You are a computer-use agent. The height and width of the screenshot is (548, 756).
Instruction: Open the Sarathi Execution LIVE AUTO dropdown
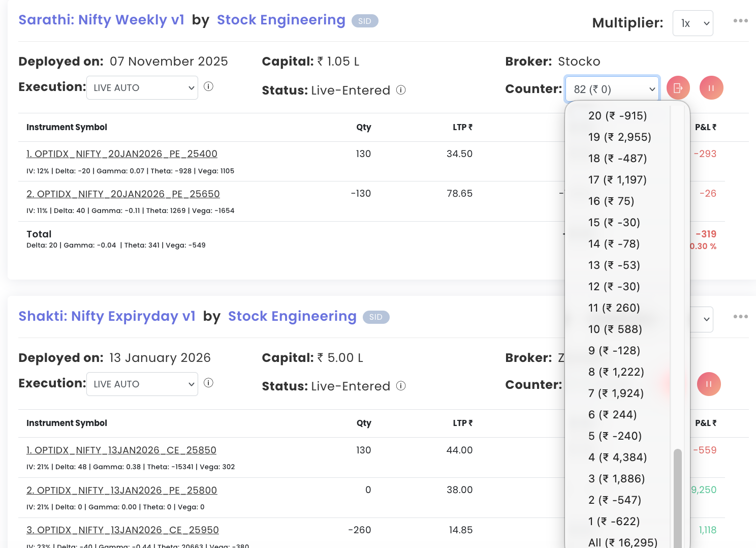142,88
